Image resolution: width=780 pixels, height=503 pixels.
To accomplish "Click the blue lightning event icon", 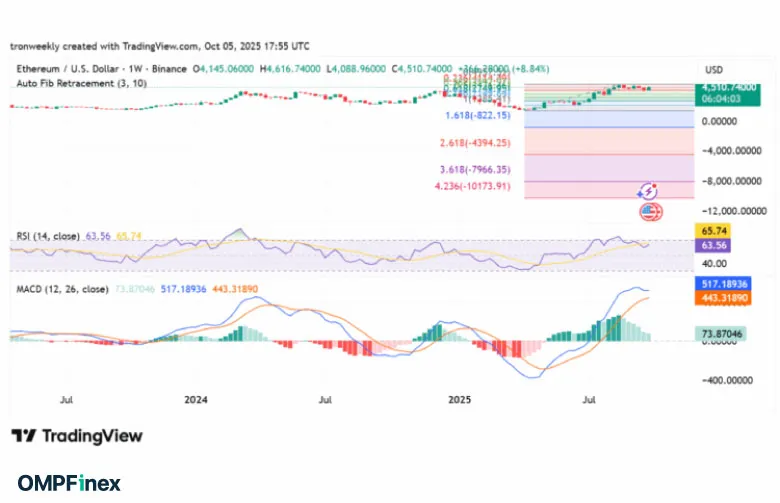I will [648, 191].
